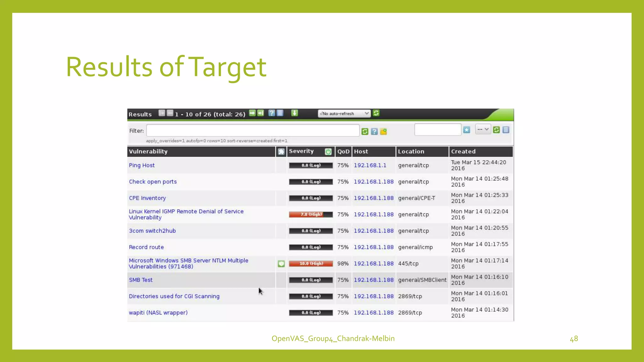Create new filter from yellow folder icon
644x362 pixels.
[x=383, y=131]
